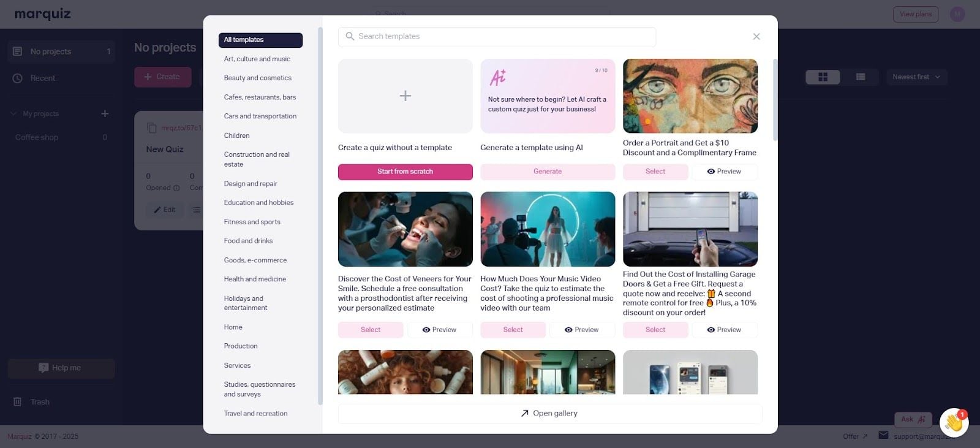Click the plus icon next to My projects
This screenshot has width=980, height=448.
click(x=105, y=113)
